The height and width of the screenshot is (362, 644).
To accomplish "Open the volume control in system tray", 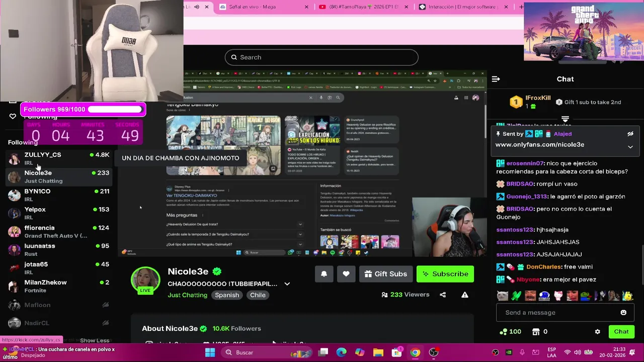I will tap(577, 352).
